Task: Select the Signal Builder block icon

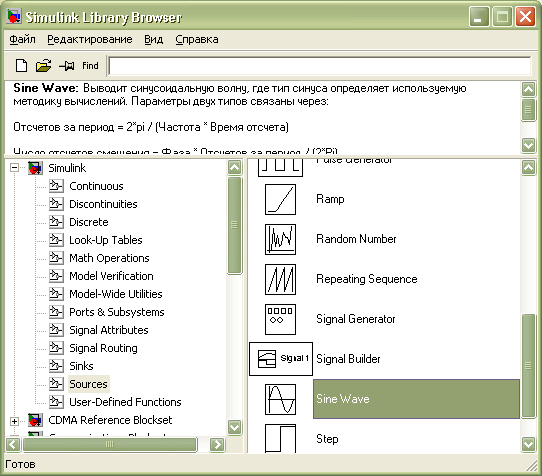Action: pos(281,359)
